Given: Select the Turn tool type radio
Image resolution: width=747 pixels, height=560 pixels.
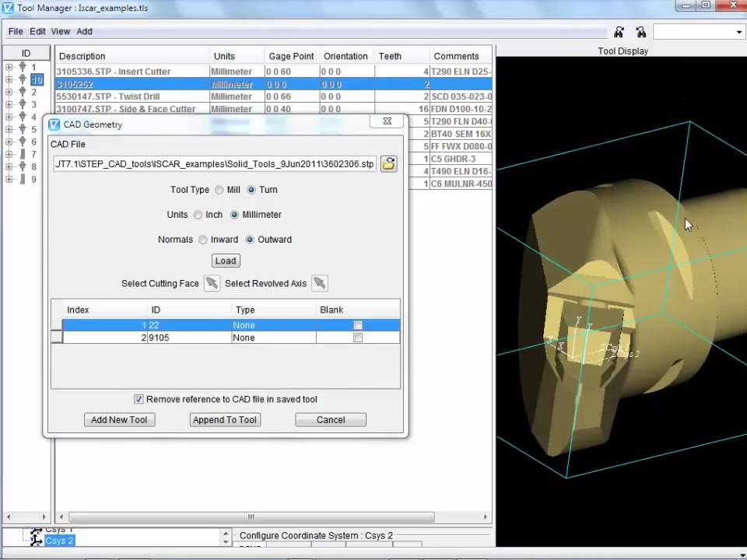Looking at the screenshot, I should (x=251, y=190).
